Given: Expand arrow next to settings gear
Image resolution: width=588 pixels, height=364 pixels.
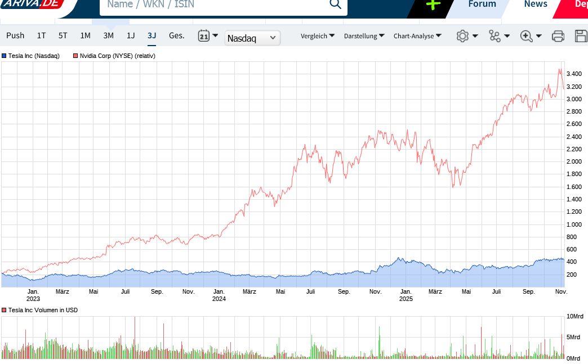Looking at the screenshot, I should (x=475, y=36).
